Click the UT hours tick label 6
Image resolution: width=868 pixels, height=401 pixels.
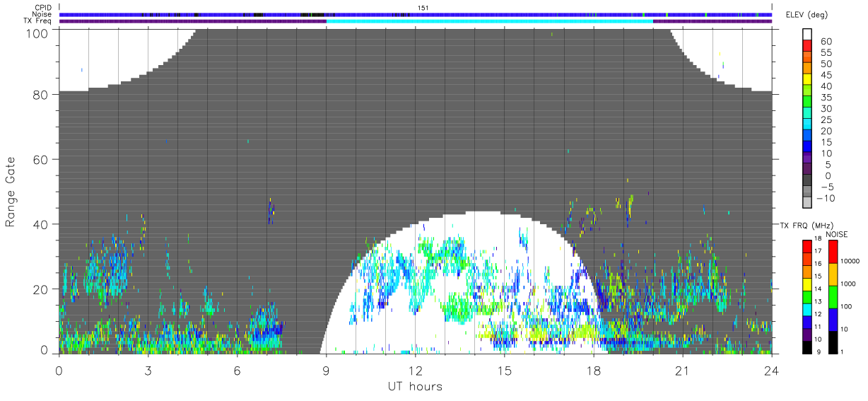point(237,371)
